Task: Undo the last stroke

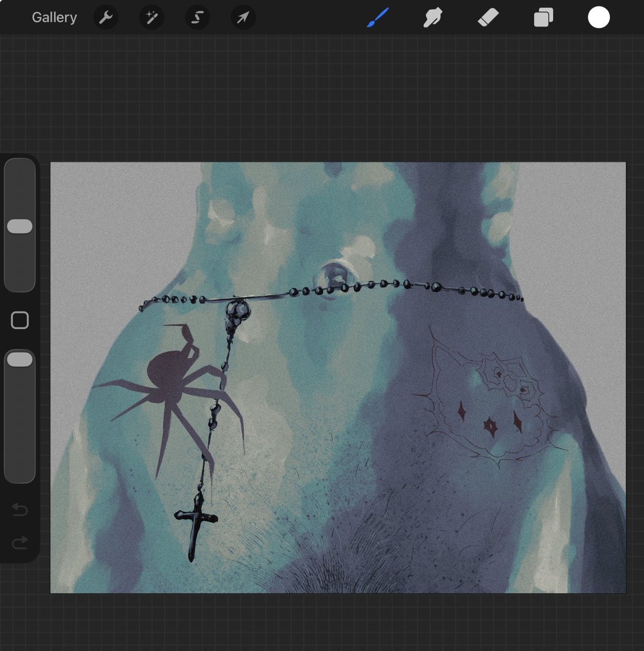Action: pos(20,509)
